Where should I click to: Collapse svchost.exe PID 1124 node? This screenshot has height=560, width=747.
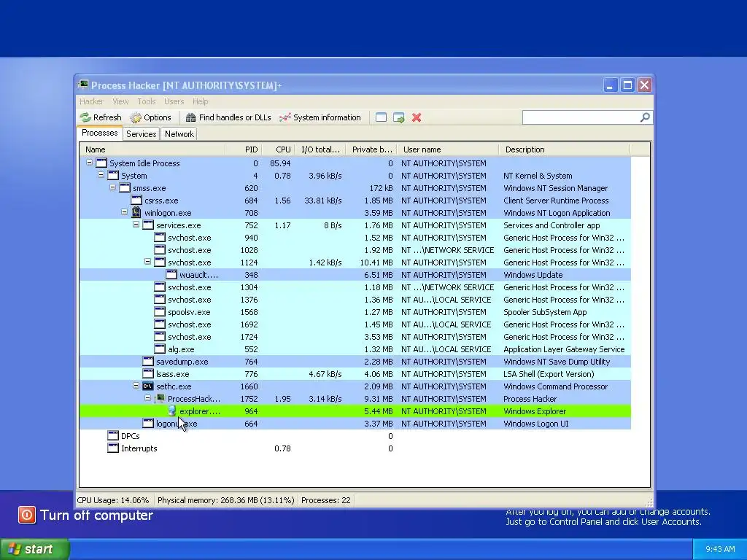click(147, 262)
